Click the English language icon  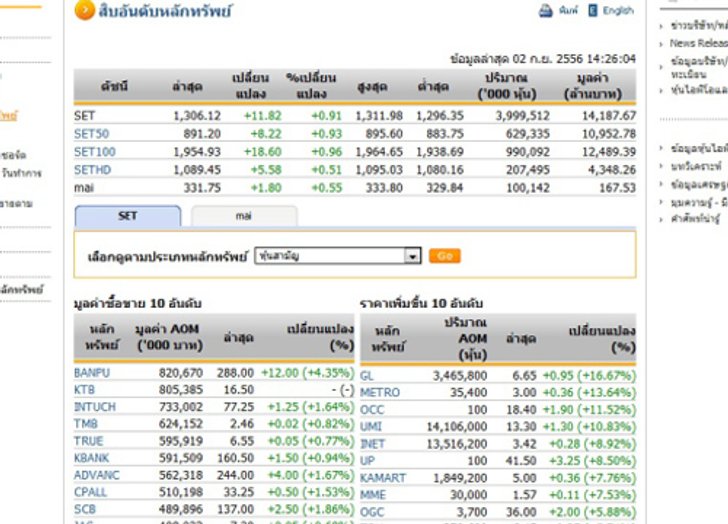coord(593,10)
